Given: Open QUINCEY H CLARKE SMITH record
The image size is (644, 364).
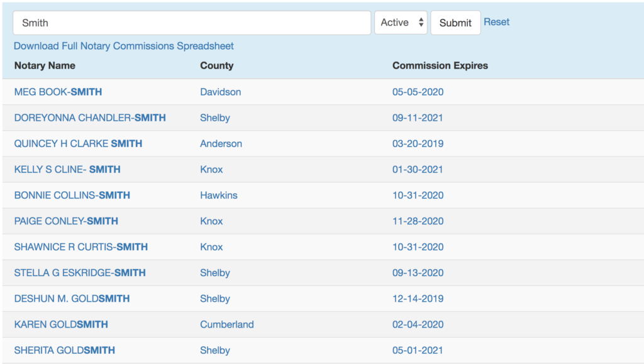Looking at the screenshot, I should click(x=78, y=143).
